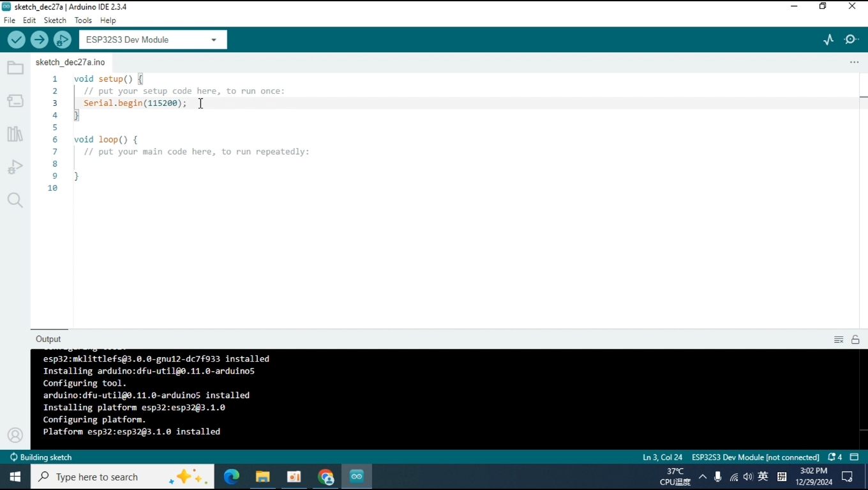The height and width of the screenshot is (490, 868).
Task: Open the Help menu
Action: [x=108, y=20]
